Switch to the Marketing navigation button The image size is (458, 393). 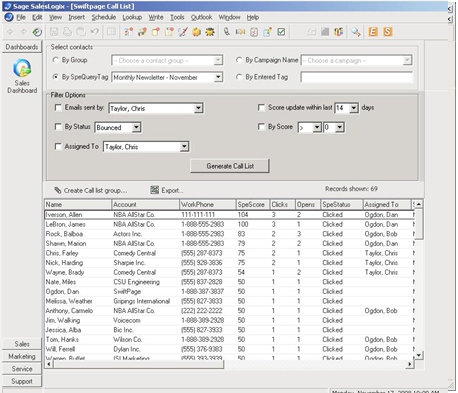[x=22, y=356]
